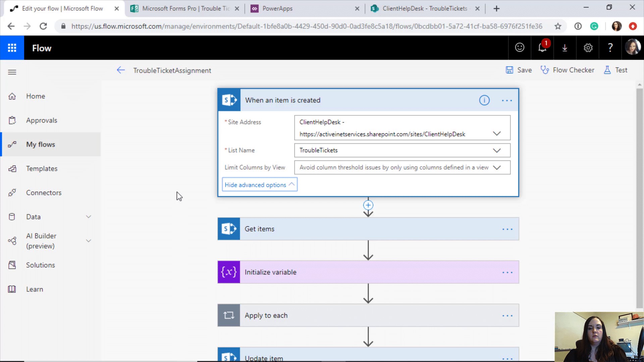Click the browser address bar URL
Screen dimensions: 644x362
(x=307, y=26)
